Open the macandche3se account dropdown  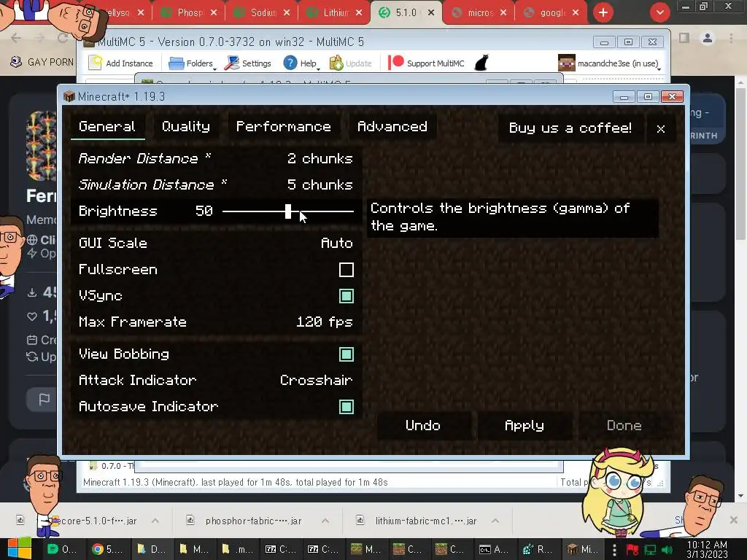pos(611,63)
